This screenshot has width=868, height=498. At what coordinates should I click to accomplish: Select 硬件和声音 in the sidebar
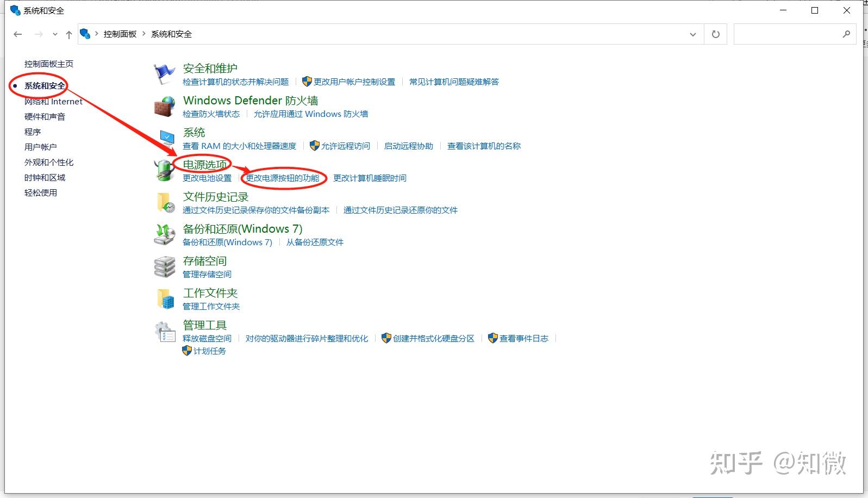(45, 116)
